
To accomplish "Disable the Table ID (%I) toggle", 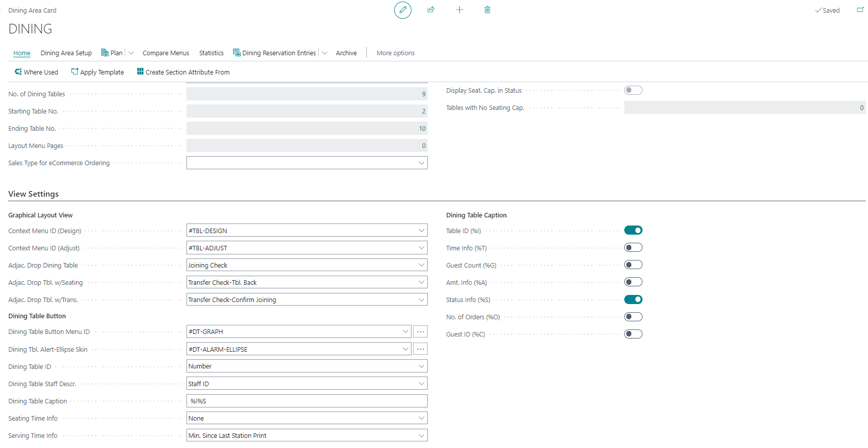I will click(633, 231).
